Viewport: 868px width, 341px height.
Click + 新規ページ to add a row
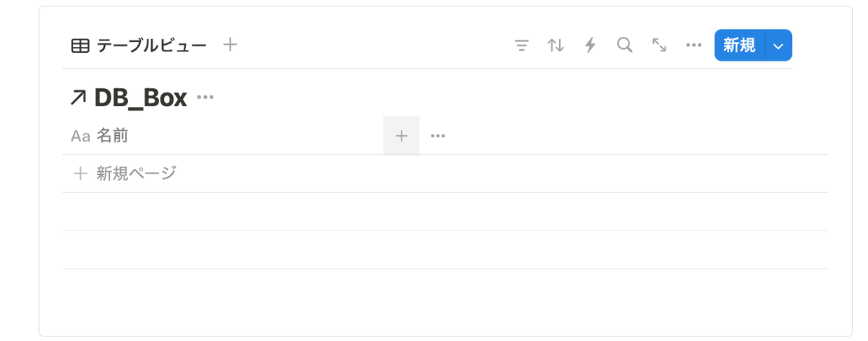pos(124,173)
